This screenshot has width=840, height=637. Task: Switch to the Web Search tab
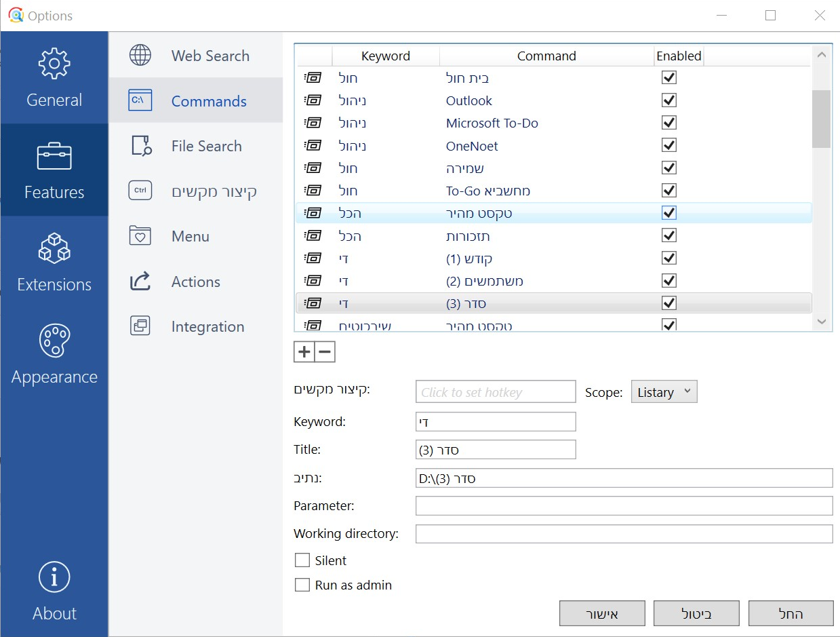(196, 55)
